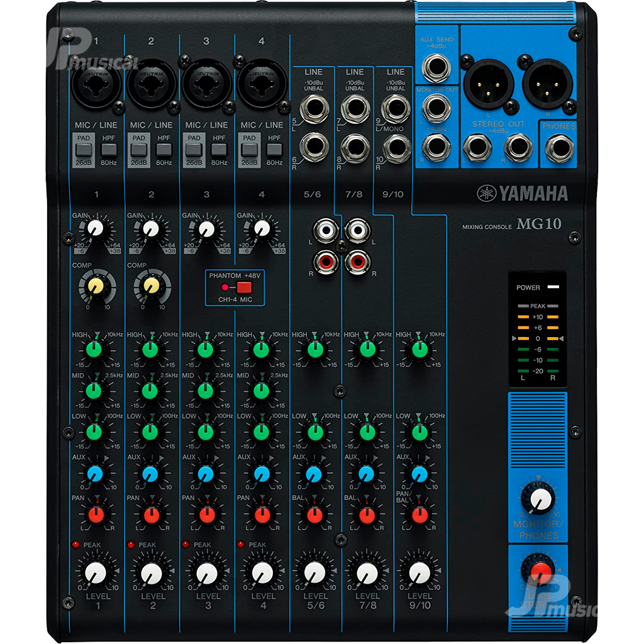Click the HIGH EQ knob on channel 7/8
Screen dimensions: 644x644
tap(367, 350)
